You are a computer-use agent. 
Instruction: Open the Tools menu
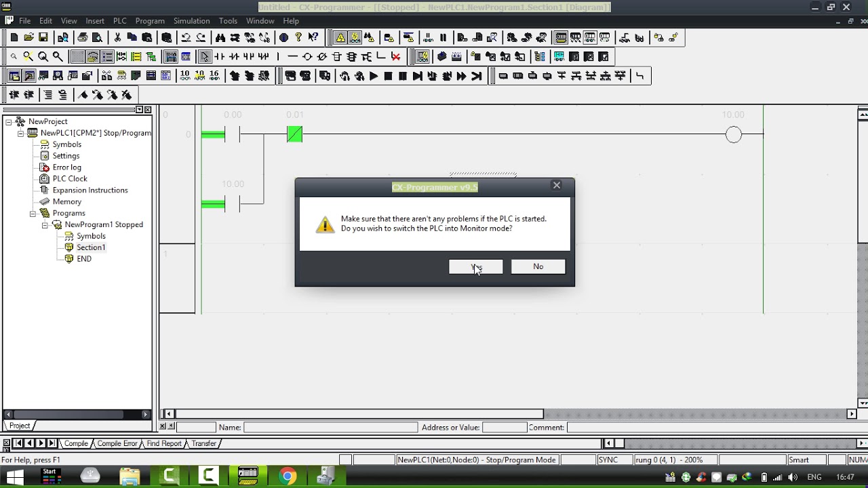click(228, 21)
